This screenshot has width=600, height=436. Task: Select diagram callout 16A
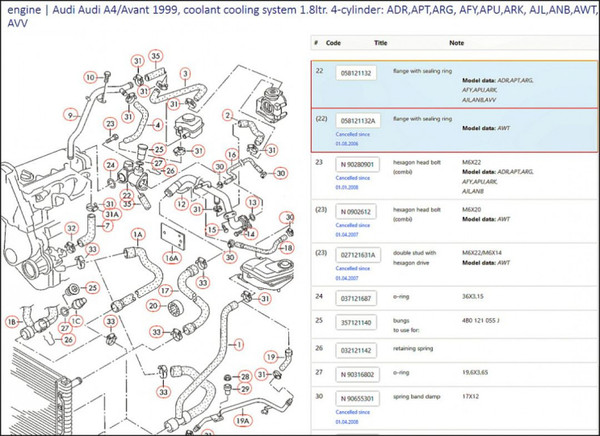(171, 258)
